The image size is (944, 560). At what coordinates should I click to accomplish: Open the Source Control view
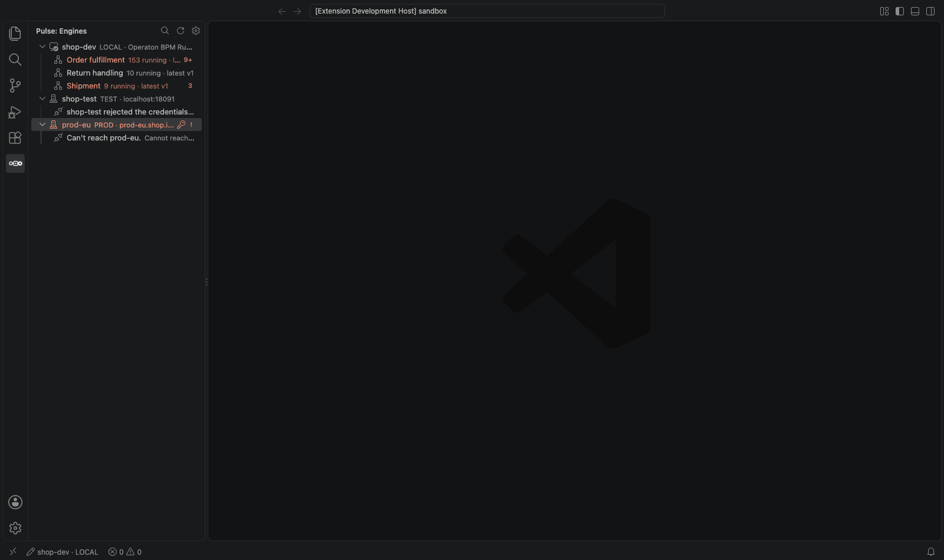(x=15, y=86)
